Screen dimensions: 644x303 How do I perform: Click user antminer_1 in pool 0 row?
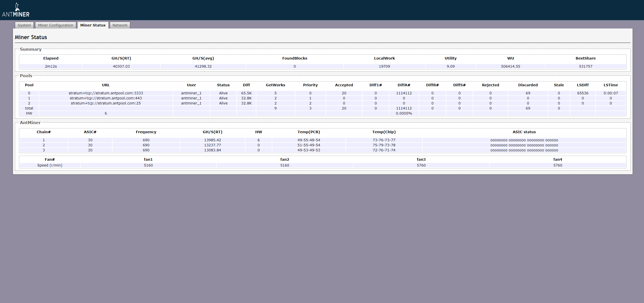[x=191, y=93]
